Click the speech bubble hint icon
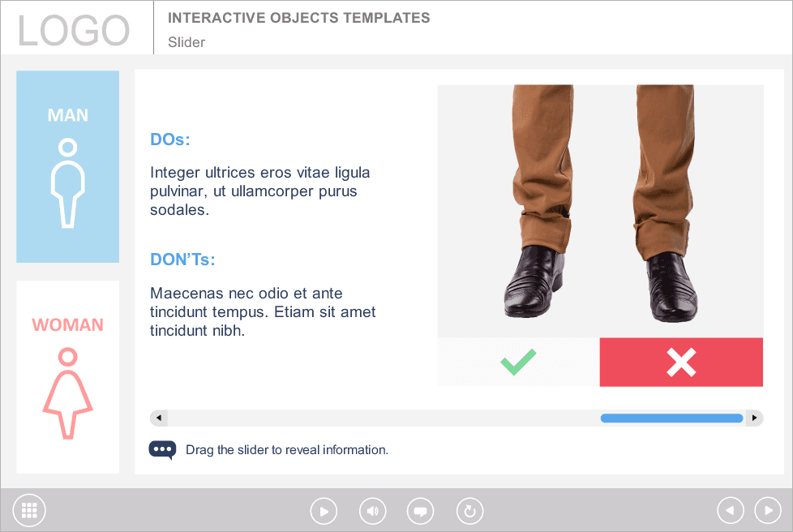The image size is (793, 532). point(162,449)
